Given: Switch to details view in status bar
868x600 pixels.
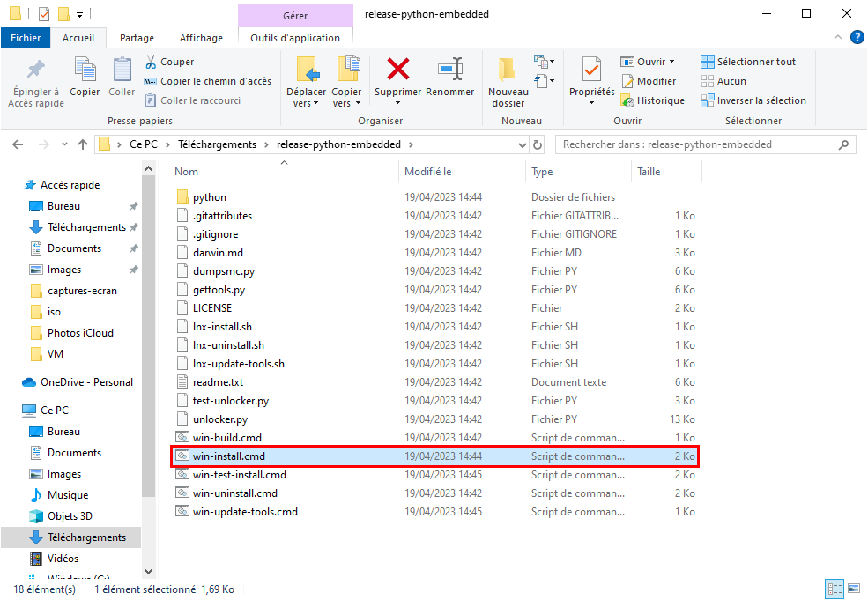Looking at the screenshot, I should [835, 589].
